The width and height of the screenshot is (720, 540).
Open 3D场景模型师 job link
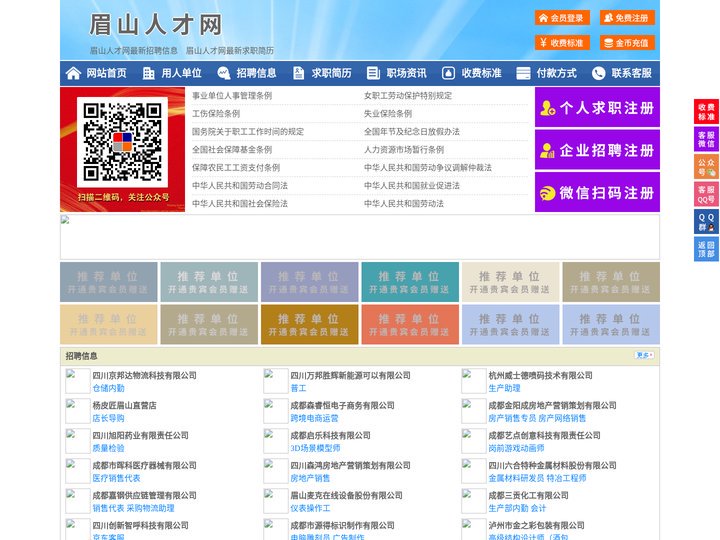pos(315,448)
